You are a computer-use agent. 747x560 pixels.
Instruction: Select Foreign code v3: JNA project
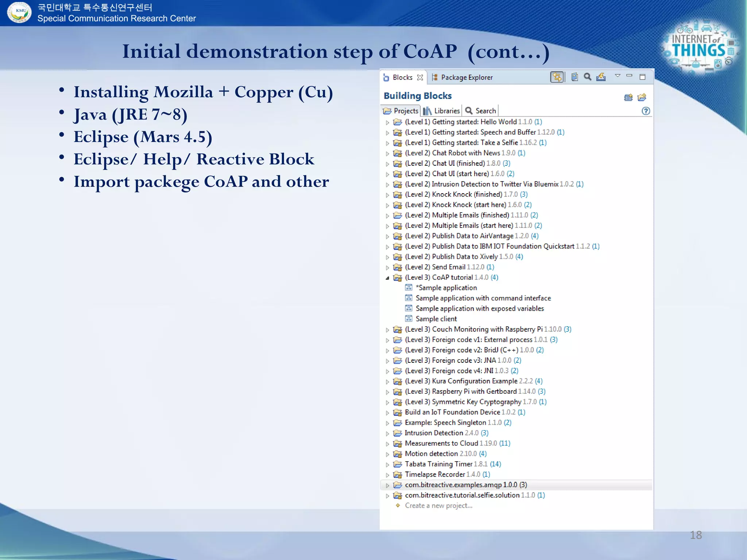pyautogui.click(x=463, y=361)
